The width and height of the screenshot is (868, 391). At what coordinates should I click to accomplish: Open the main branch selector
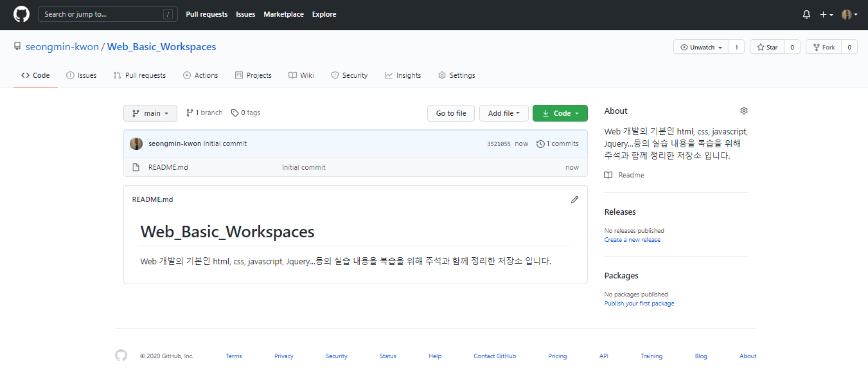[x=150, y=113]
